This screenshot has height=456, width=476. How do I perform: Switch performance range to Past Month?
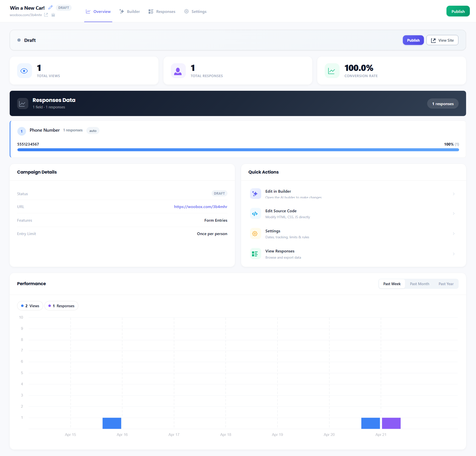point(419,284)
